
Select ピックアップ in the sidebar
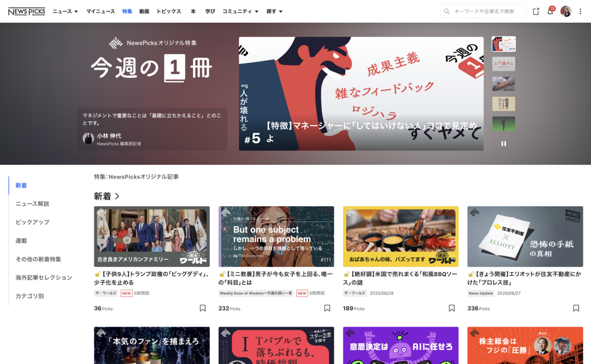tap(33, 222)
